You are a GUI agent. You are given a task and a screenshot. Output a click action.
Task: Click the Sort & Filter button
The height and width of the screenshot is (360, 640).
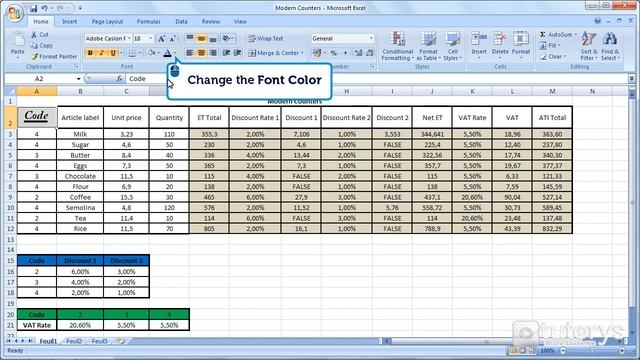pyautogui.click(x=589, y=46)
